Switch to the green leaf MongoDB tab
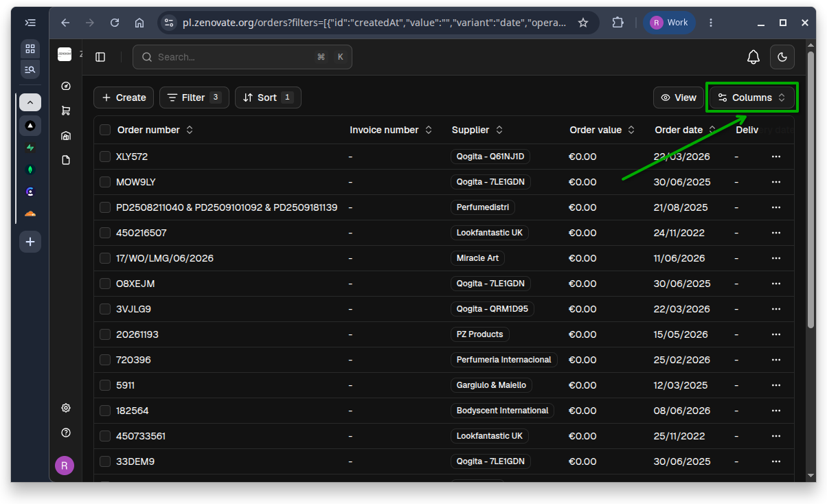Viewport: 827px width, 504px height. pos(30,170)
